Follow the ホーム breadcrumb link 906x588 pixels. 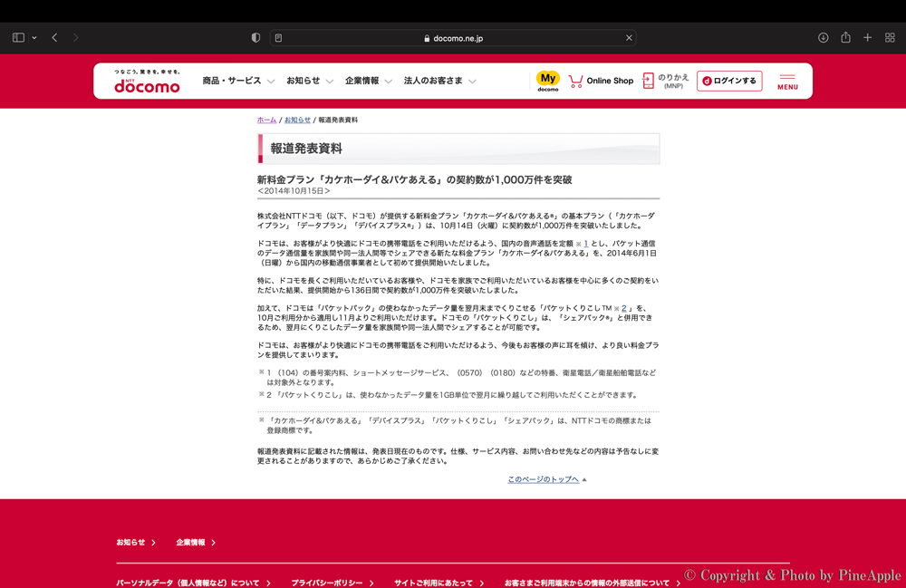266,120
